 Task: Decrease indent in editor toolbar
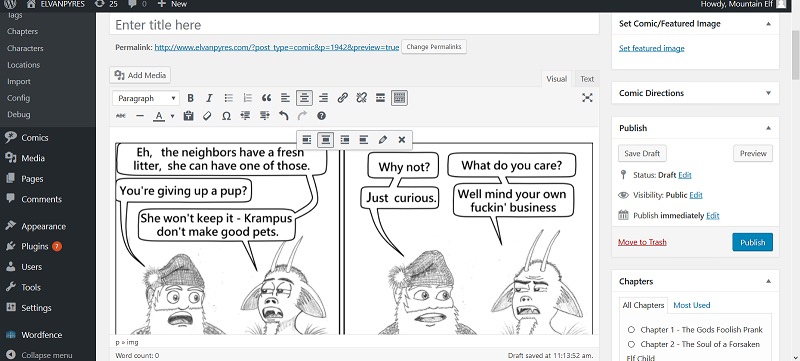pyautogui.click(x=245, y=116)
